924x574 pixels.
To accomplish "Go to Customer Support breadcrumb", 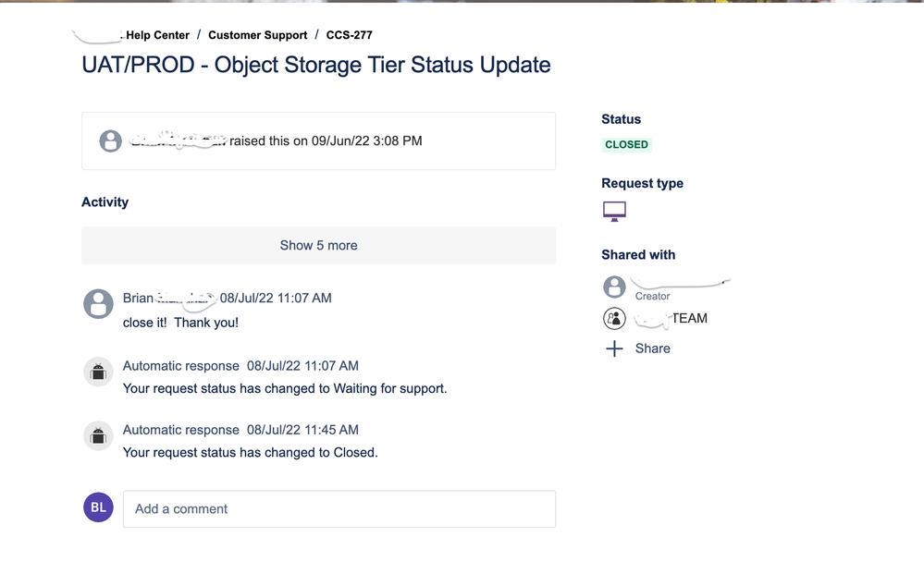I will pos(257,35).
